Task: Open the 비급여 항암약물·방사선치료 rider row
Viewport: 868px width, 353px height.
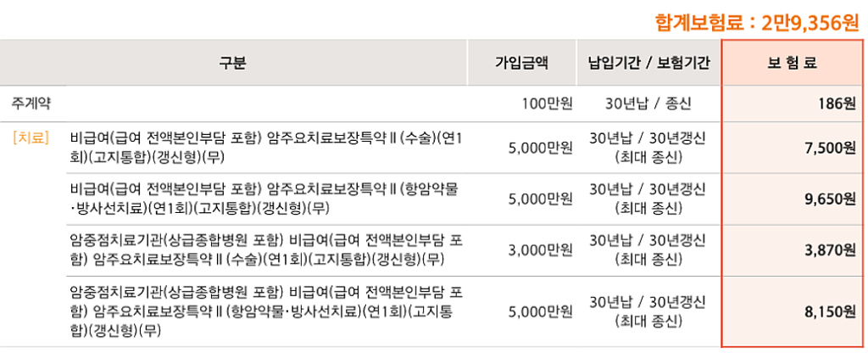Action: pos(264,199)
